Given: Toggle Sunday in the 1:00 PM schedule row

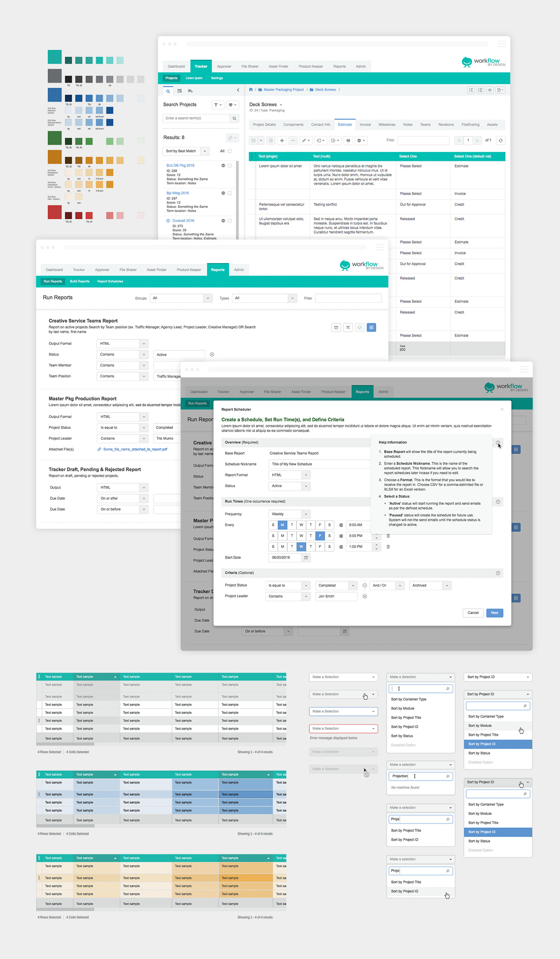Looking at the screenshot, I should [273, 547].
